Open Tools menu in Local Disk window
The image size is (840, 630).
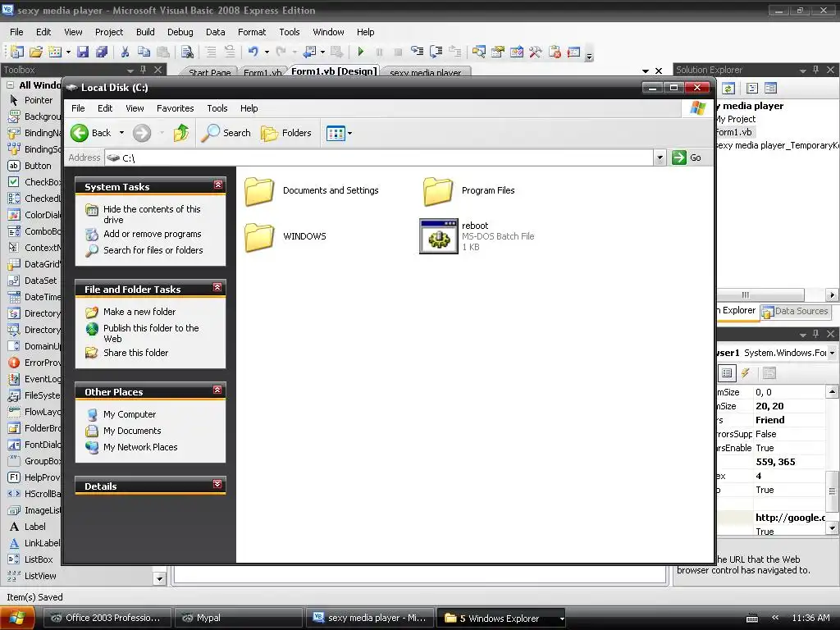(217, 108)
